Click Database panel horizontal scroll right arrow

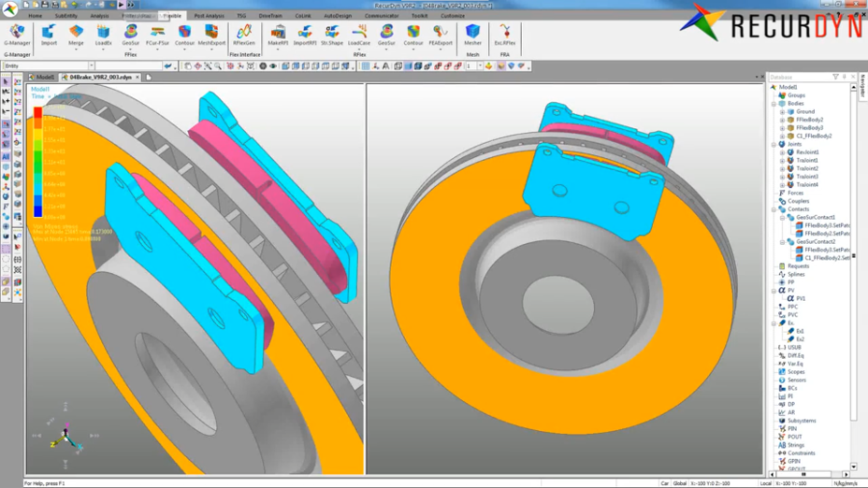pyautogui.click(x=846, y=474)
